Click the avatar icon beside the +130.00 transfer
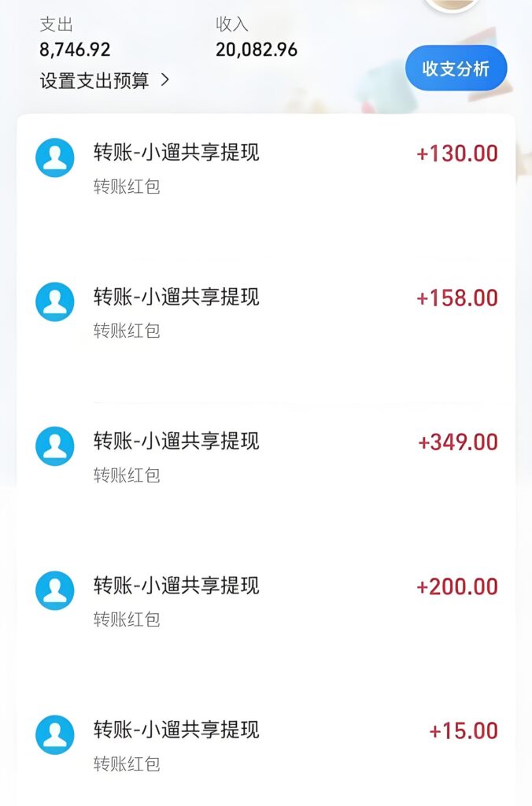 coord(55,157)
